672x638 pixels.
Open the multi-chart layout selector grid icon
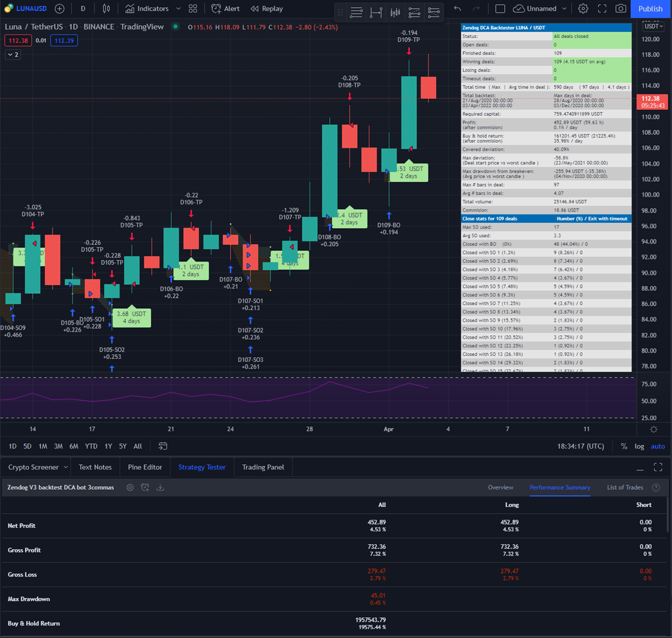(192, 8)
